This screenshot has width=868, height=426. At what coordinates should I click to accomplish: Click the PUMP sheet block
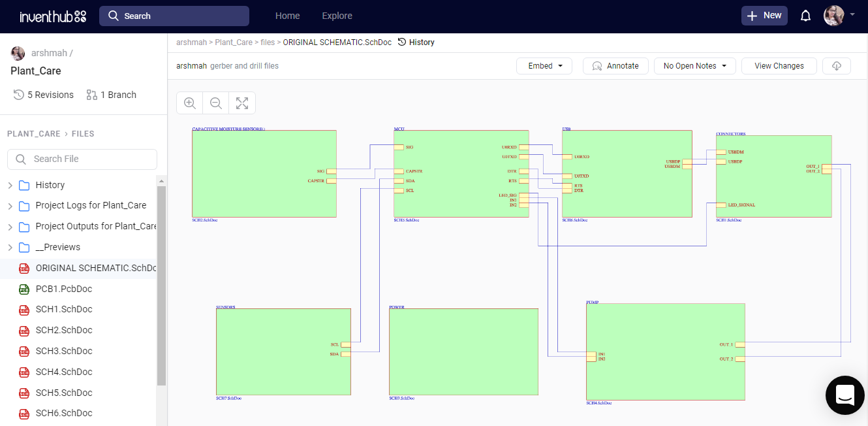pos(666,352)
